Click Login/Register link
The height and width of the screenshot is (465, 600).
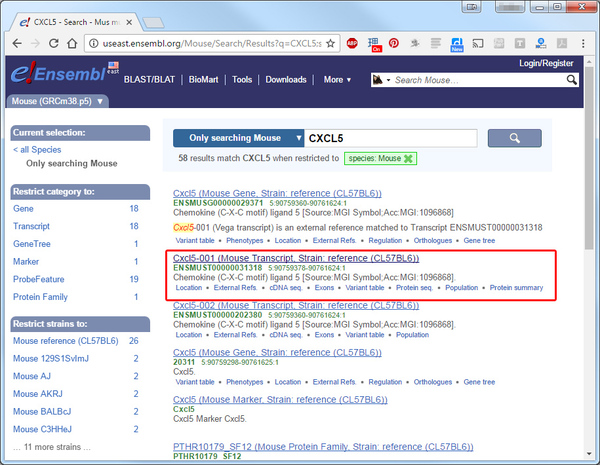[546, 63]
